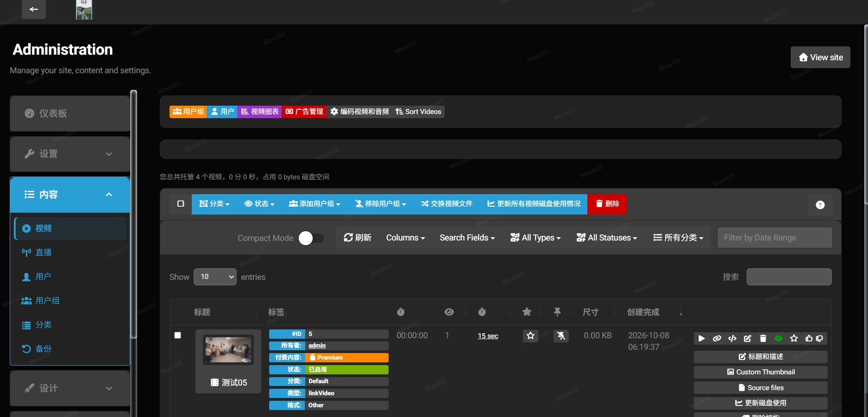Click the star icon in the favorites column
The width and height of the screenshot is (868, 417).
[x=531, y=335]
